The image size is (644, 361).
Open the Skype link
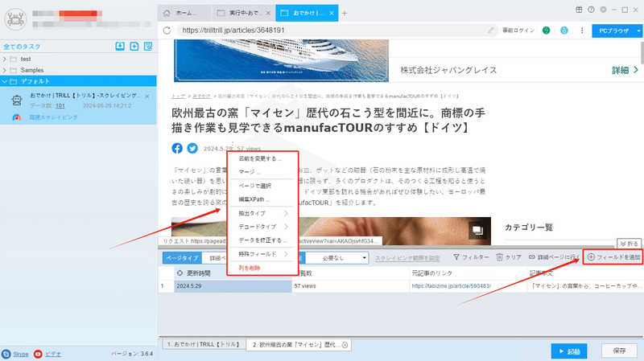[21, 354]
